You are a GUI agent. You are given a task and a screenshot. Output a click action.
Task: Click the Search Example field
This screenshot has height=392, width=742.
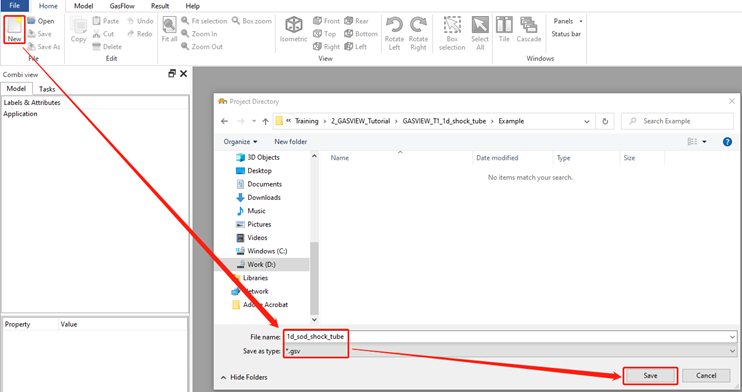(x=677, y=121)
